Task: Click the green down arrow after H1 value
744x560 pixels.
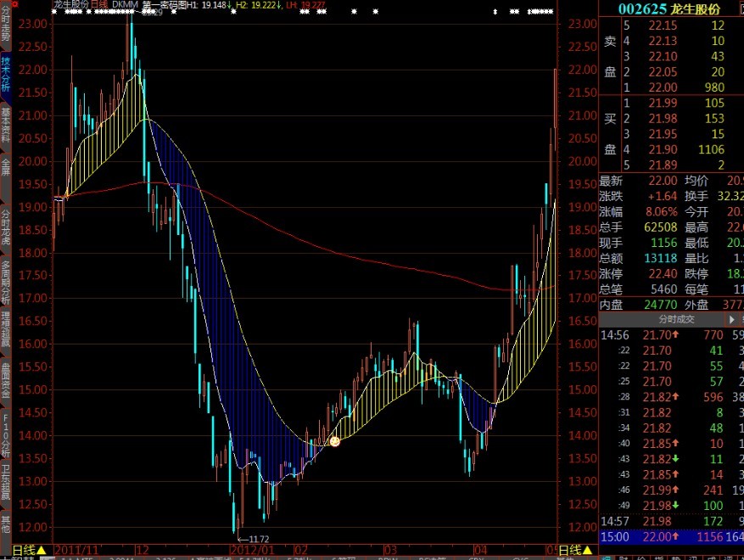Action: click(229, 5)
